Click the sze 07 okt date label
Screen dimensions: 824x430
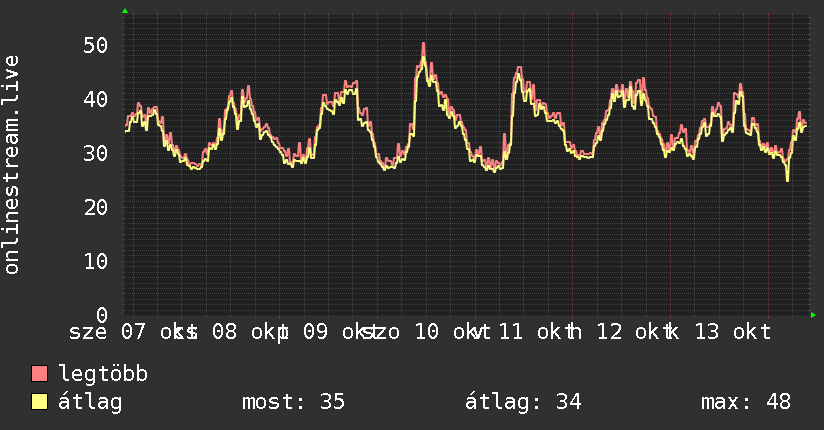[133, 332]
